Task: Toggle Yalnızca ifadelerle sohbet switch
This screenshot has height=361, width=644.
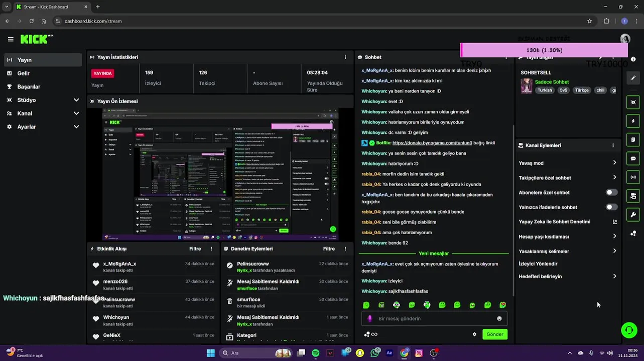Action: [x=611, y=207]
